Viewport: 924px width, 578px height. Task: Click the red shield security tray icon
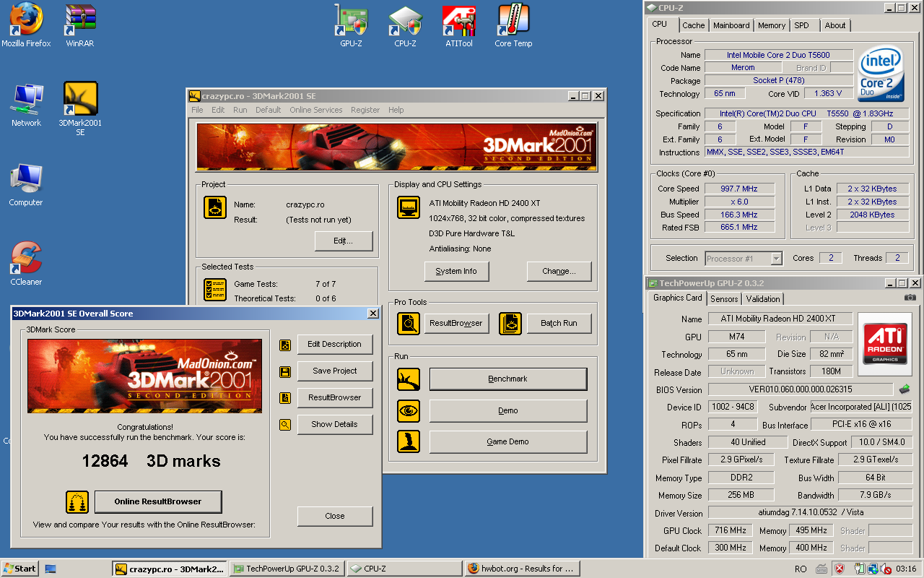[x=840, y=569]
